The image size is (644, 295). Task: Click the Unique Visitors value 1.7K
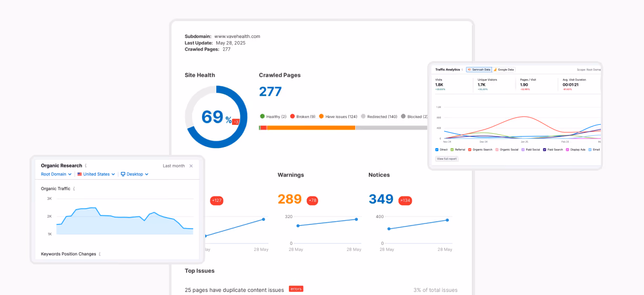[x=481, y=84]
